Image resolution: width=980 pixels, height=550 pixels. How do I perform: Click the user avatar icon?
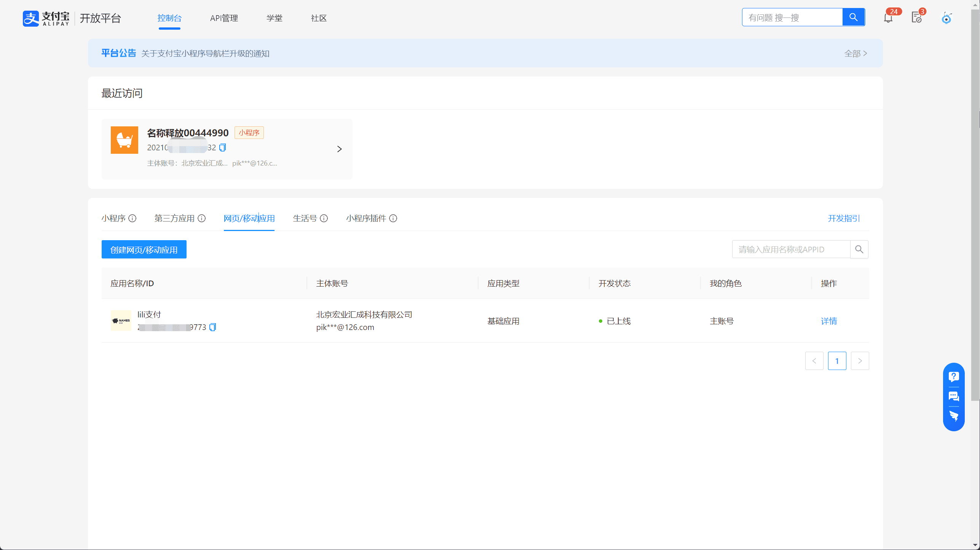click(946, 18)
